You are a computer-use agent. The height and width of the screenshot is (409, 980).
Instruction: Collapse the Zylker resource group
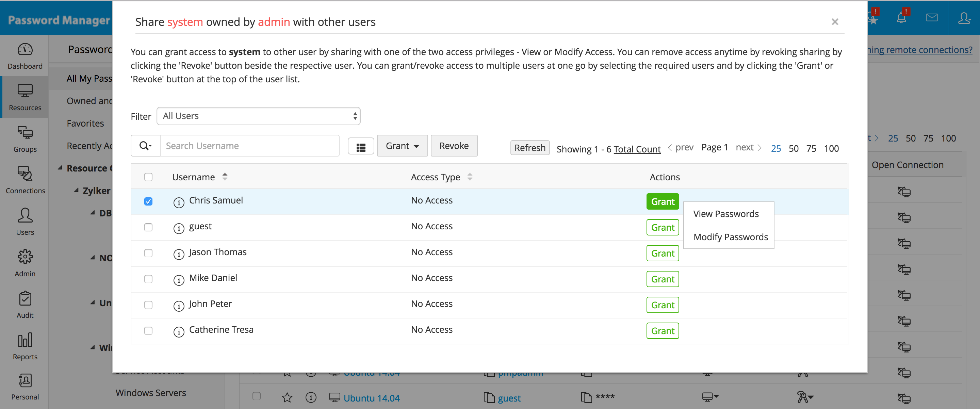tap(77, 190)
